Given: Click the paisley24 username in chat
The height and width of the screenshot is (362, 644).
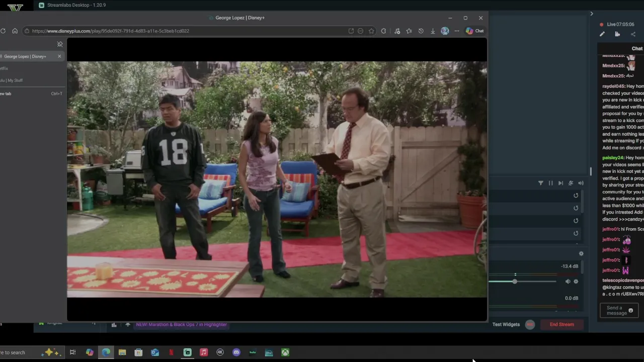Looking at the screenshot, I should point(613,158).
